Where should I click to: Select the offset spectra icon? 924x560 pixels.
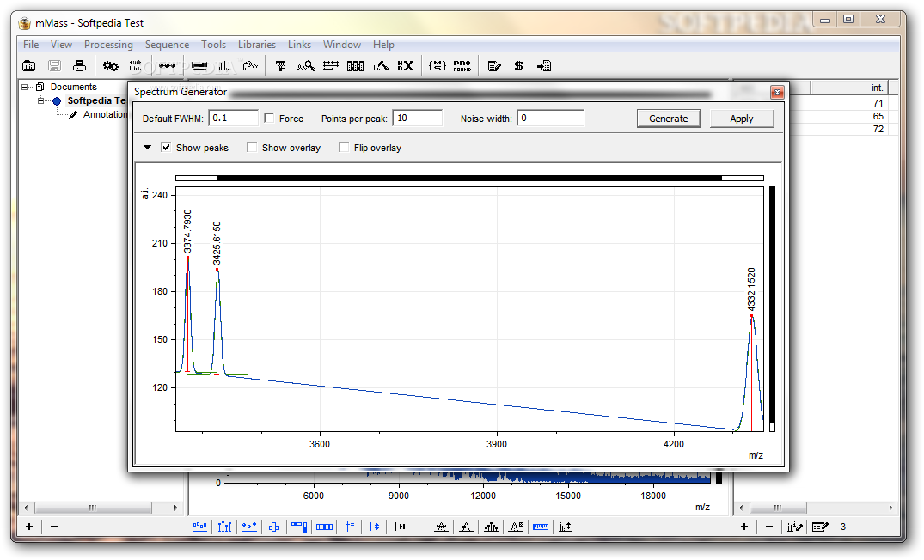(566, 527)
